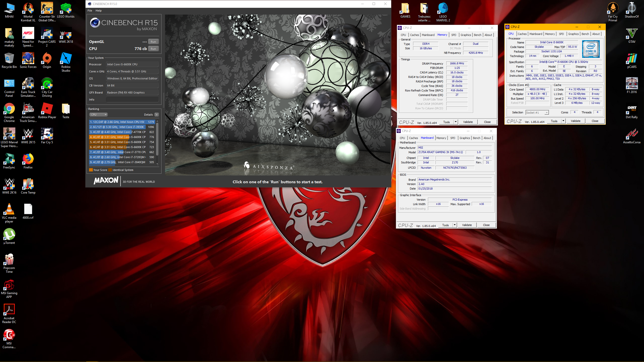Open the Recycle Bin
The width and height of the screenshot is (644, 362).
(x=9, y=60)
